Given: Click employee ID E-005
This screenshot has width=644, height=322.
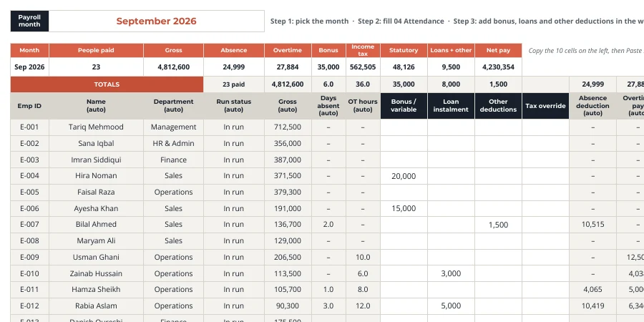Looking at the screenshot, I should click(x=29, y=192).
